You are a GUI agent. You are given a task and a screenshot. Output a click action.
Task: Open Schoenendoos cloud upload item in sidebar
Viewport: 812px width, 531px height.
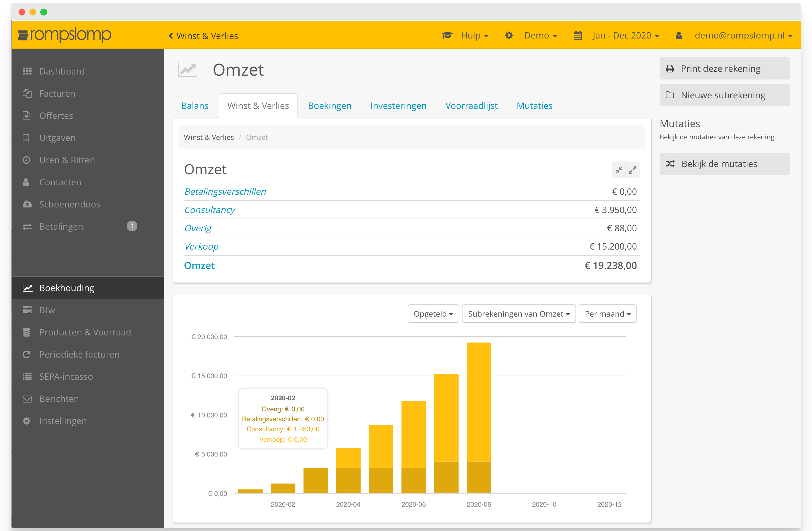click(x=69, y=204)
